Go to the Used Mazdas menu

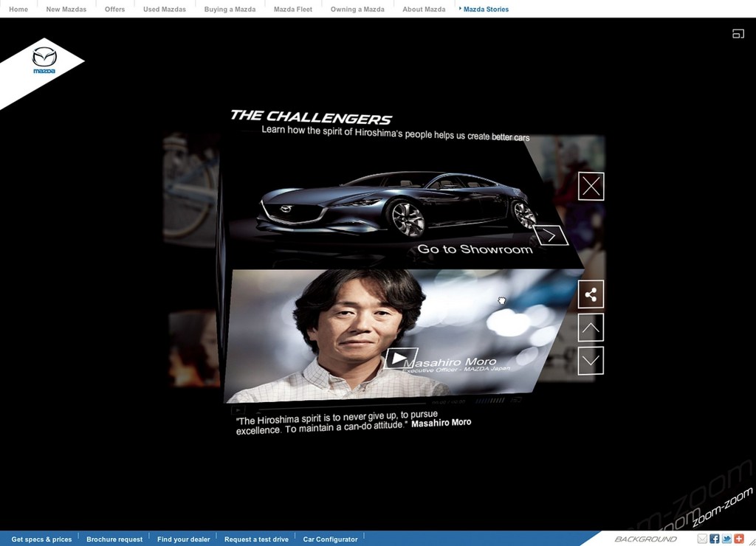coord(165,9)
